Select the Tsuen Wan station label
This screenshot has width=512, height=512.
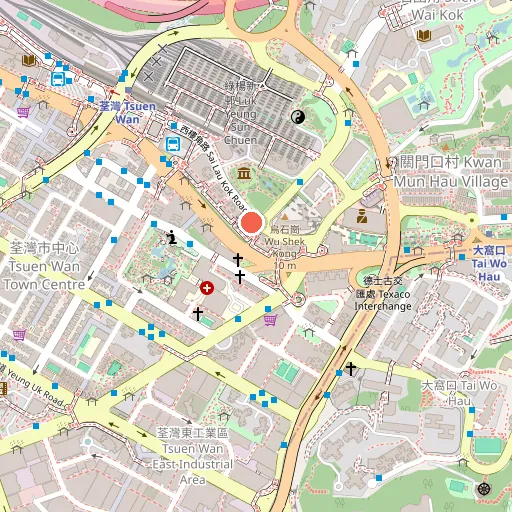point(128,113)
